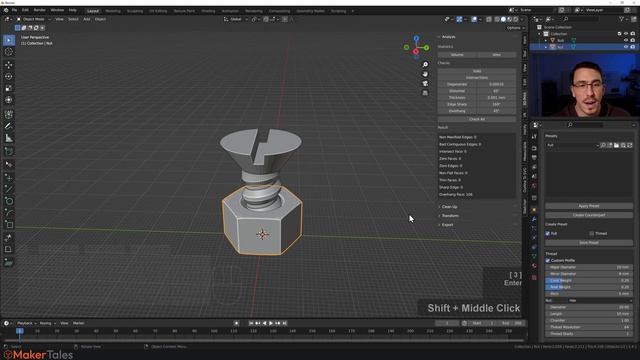Click the navigation gizmo Z axis

pos(416,38)
